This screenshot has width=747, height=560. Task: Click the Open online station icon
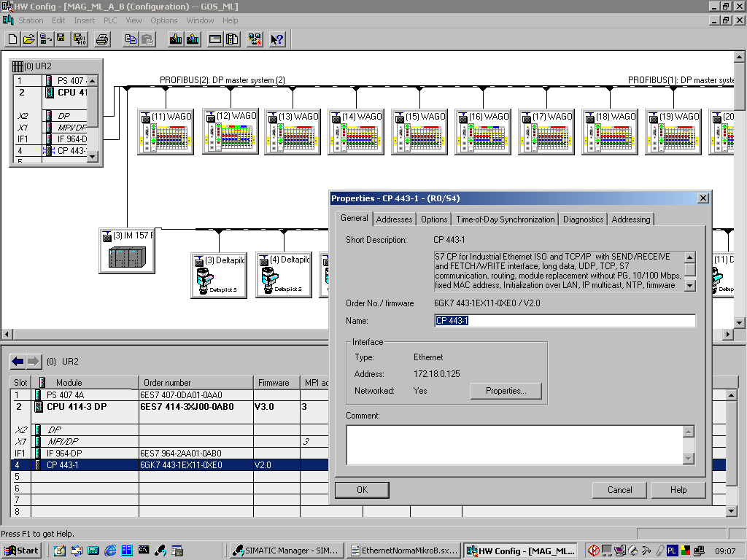pos(46,39)
